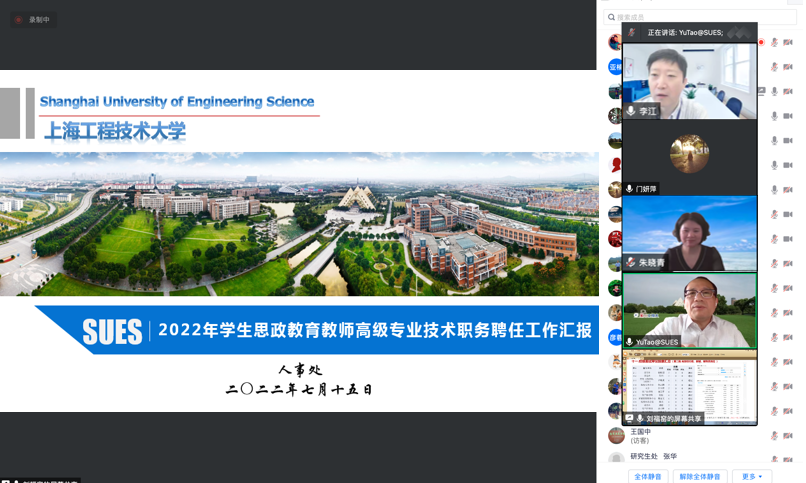Image resolution: width=806 pixels, height=483 pixels.
Task: Expand the 更多 dropdown menu
Action: coord(750,476)
